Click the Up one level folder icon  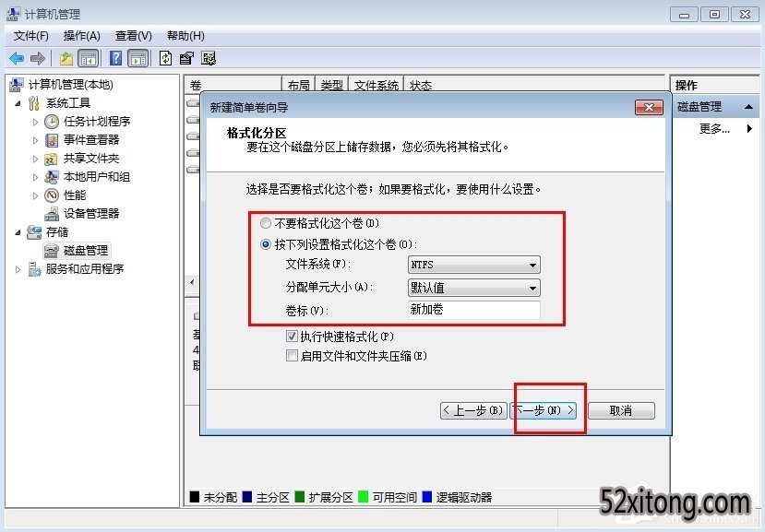[66, 58]
